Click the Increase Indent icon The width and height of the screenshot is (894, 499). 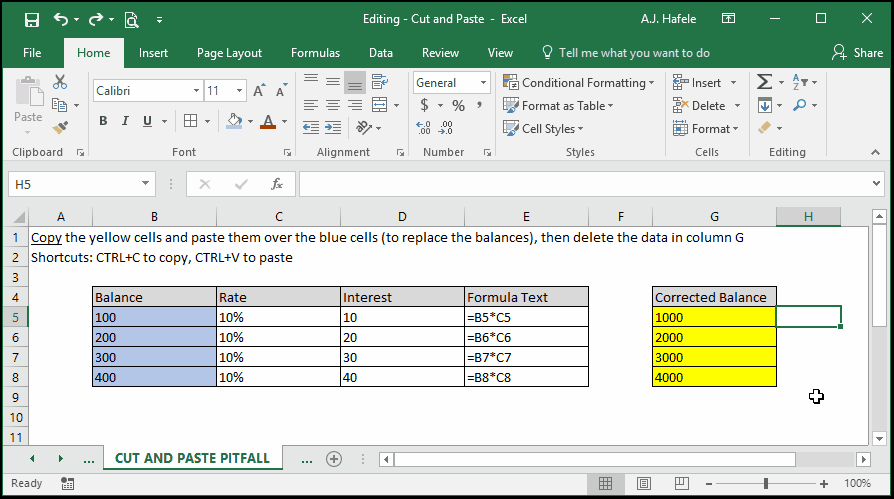pyautogui.click(x=333, y=128)
